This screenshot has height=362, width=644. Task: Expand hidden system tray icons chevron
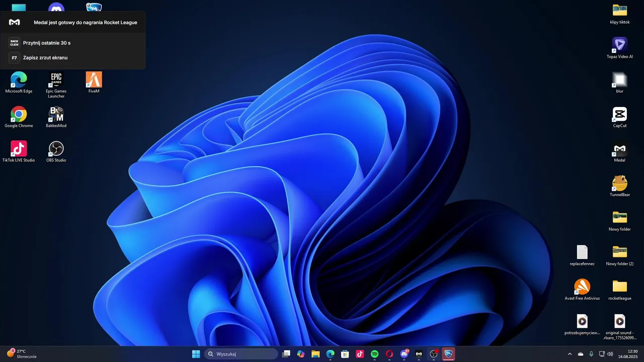coord(570,354)
